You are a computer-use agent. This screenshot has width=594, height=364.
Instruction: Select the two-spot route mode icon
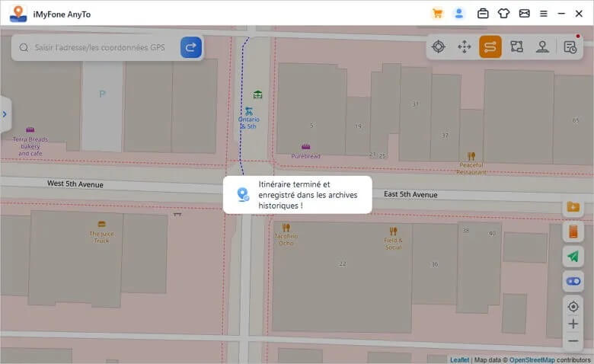point(490,46)
